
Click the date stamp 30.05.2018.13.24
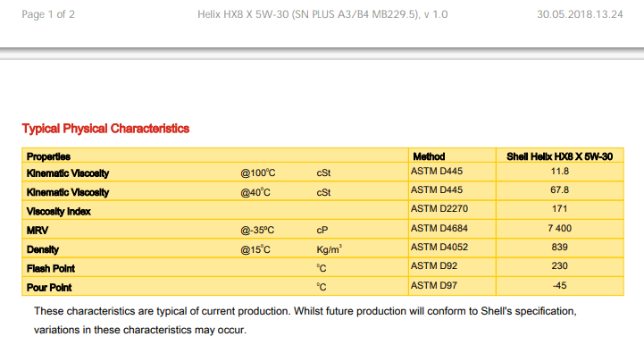pyautogui.click(x=580, y=14)
